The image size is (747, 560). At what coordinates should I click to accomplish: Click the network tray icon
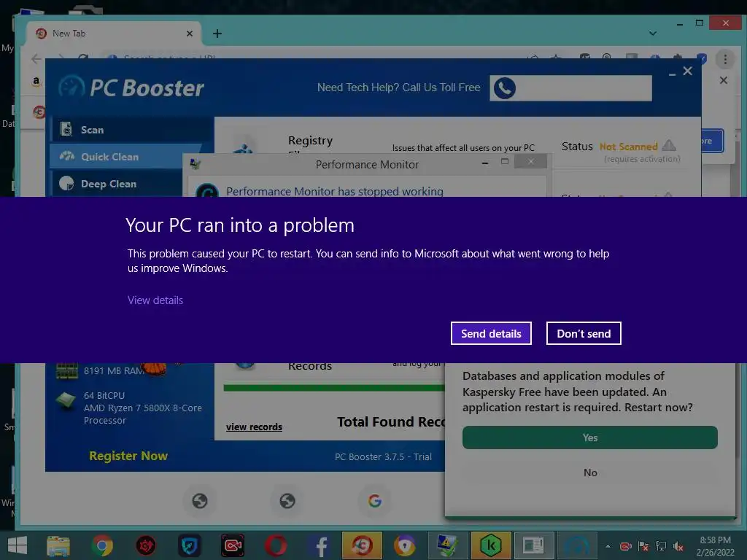coord(661,546)
